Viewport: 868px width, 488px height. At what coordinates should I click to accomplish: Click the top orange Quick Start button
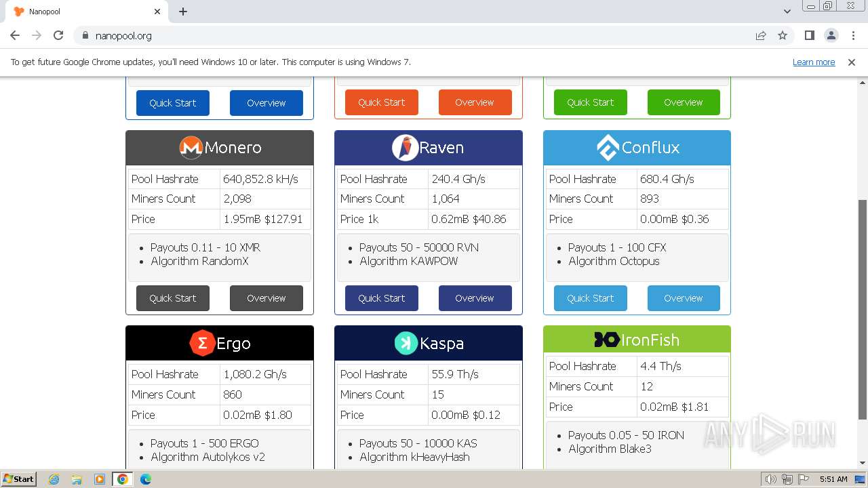click(382, 102)
